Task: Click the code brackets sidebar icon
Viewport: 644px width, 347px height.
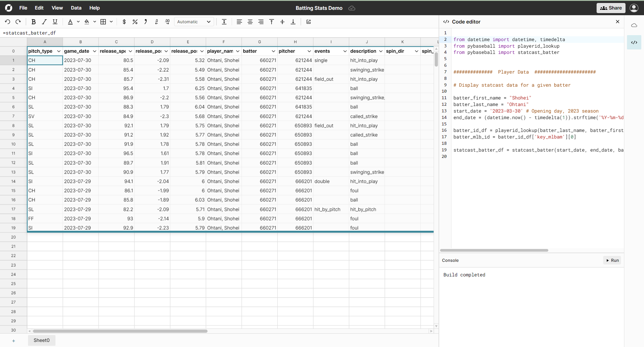Action: coord(634,42)
